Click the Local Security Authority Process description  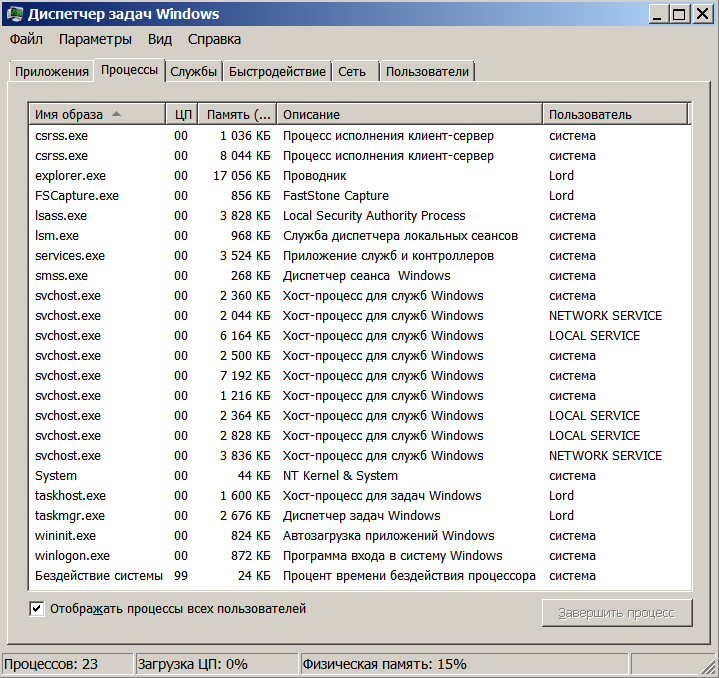(x=374, y=216)
